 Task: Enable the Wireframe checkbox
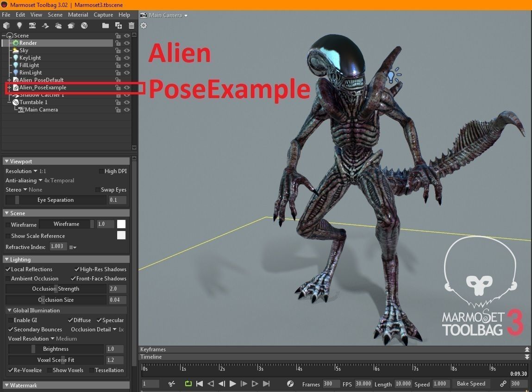pos(8,224)
